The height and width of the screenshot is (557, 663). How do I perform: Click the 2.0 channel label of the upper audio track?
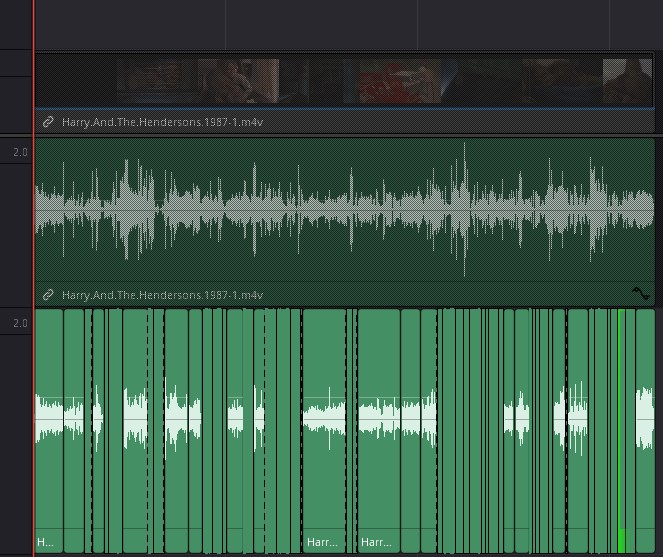point(20,152)
